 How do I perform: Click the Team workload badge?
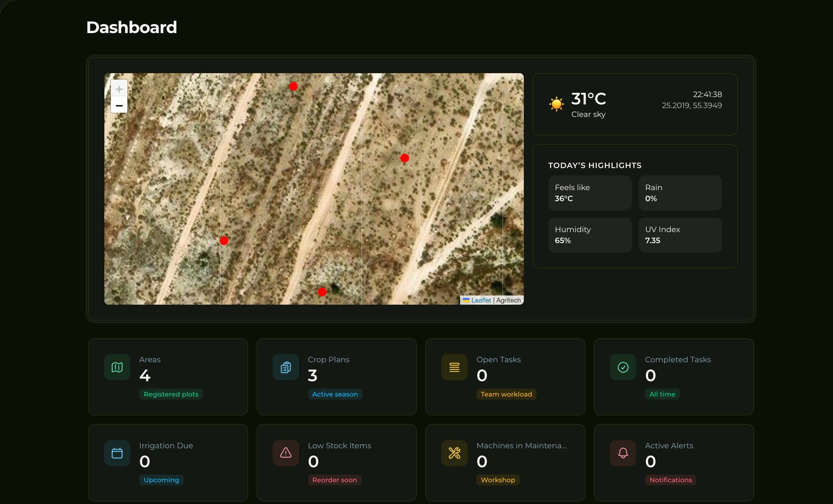506,394
